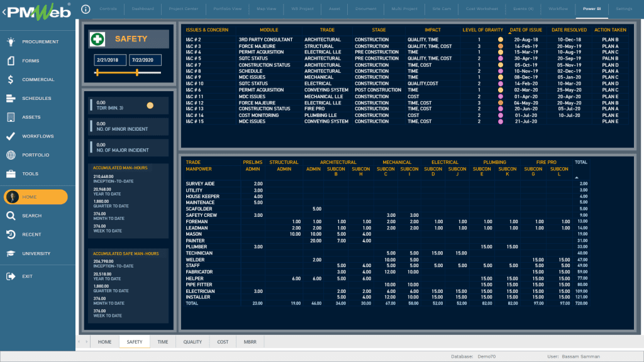Click the PMWeb logo back chevron

[x=4, y=12]
